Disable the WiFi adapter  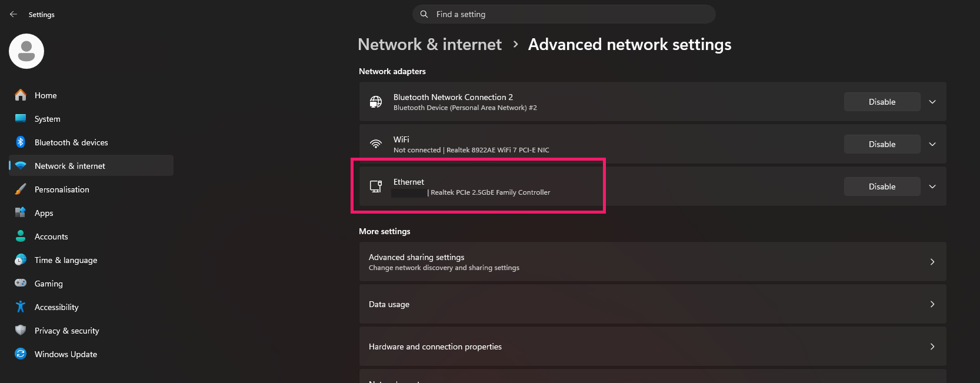click(x=882, y=144)
